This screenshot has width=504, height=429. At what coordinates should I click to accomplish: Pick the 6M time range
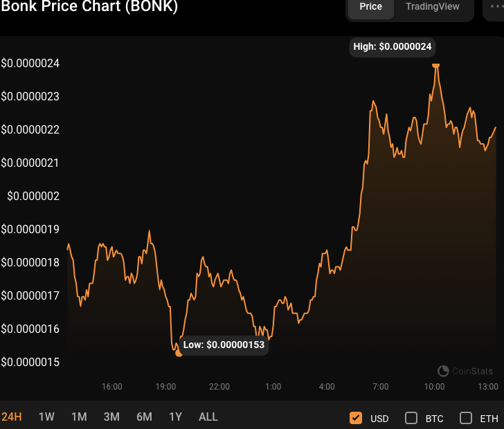[x=144, y=417]
